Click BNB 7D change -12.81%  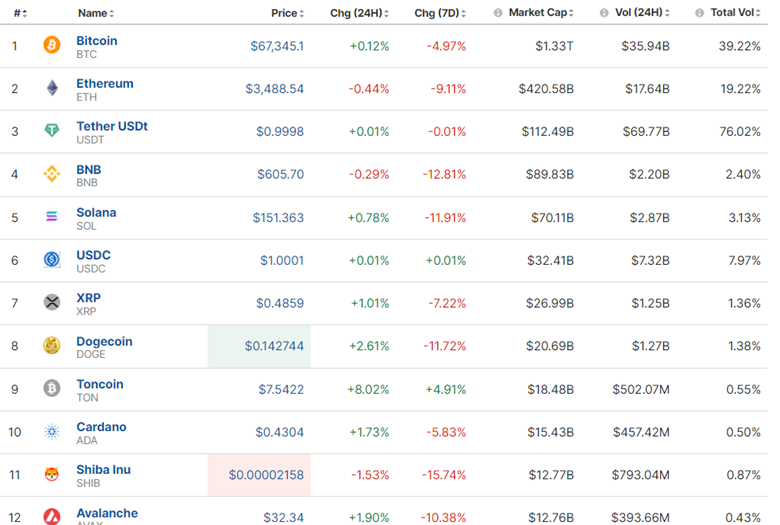(444, 175)
